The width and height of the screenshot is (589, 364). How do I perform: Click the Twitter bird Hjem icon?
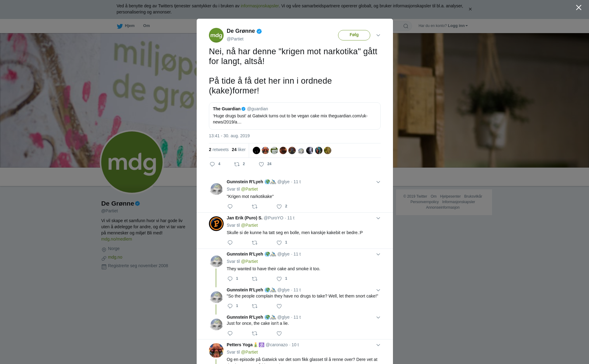tap(120, 26)
